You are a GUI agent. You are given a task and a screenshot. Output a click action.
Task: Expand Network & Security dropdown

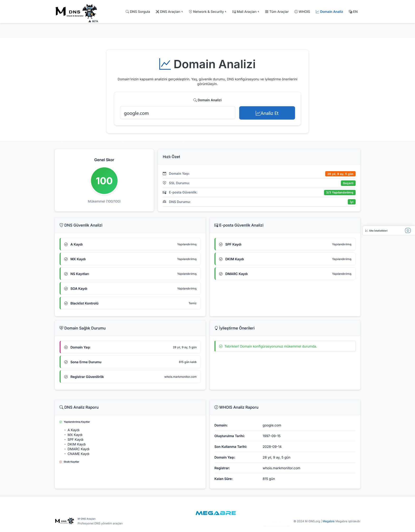[207, 12]
